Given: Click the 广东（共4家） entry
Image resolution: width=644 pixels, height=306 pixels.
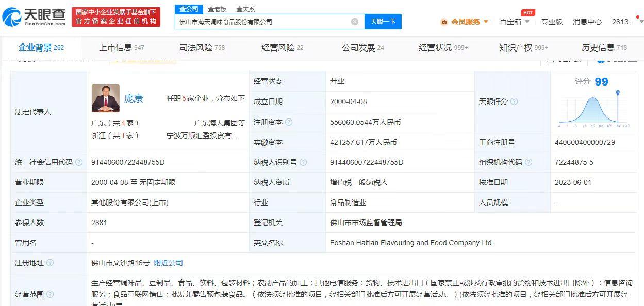Looking at the screenshot, I should point(115,123).
